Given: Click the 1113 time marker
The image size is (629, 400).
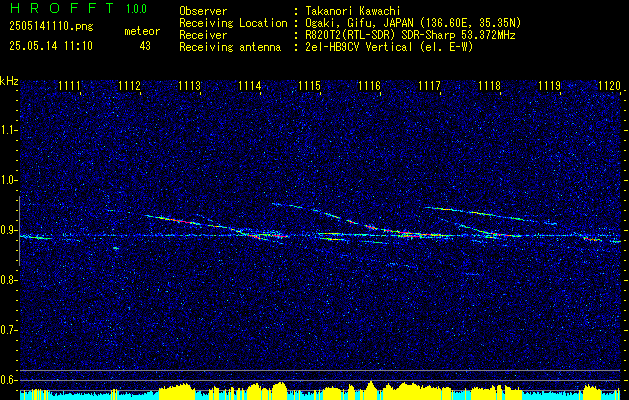Looking at the screenshot, I should click(x=189, y=86).
